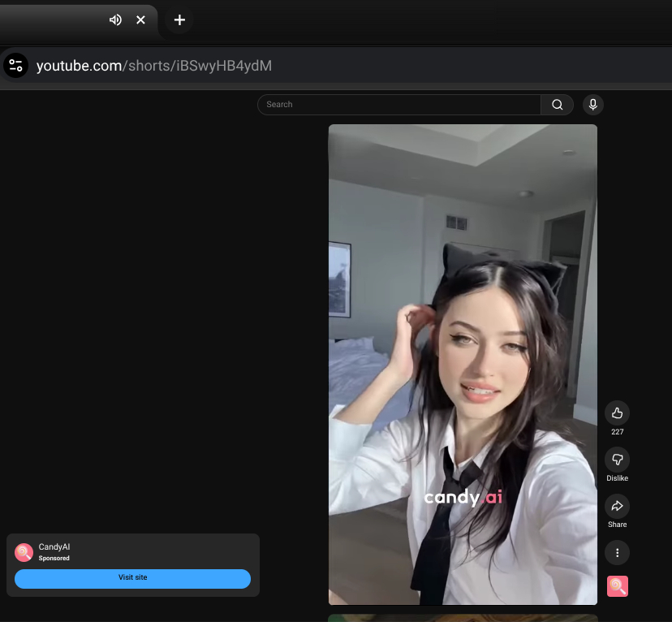Dislike this Short with thumbs down
Screen dimensions: 672x622
[x=617, y=459]
